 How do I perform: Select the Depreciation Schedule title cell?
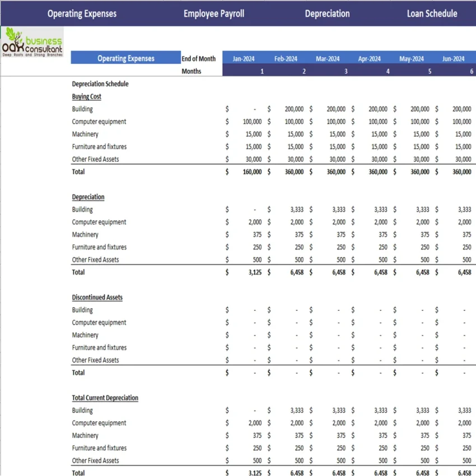[x=100, y=83]
